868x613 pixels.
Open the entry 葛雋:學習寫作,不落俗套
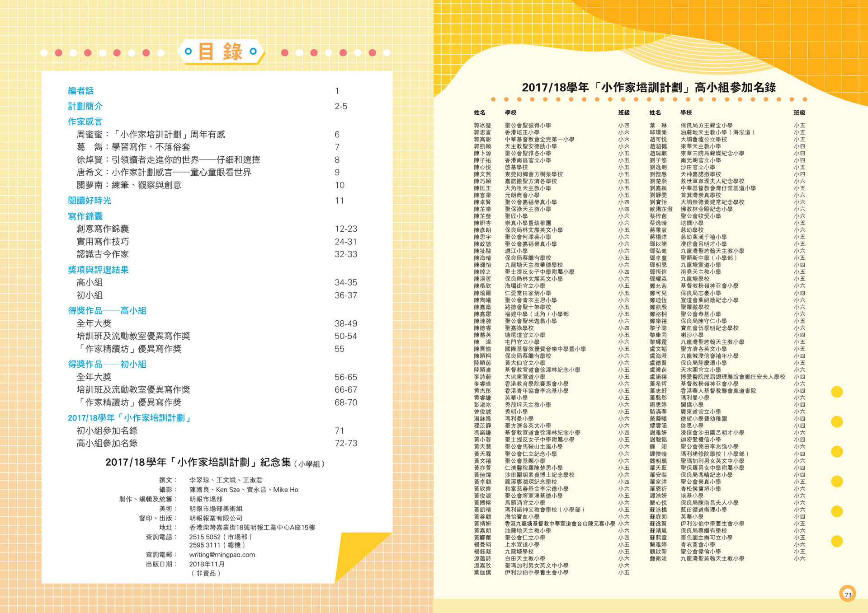click(133, 147)
